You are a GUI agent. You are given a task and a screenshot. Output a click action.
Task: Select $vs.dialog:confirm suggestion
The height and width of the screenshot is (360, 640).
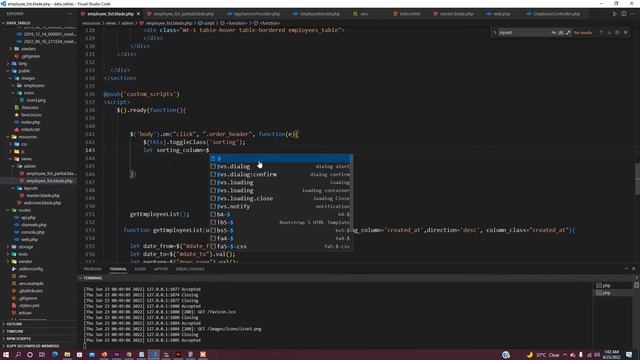point(281,174)
